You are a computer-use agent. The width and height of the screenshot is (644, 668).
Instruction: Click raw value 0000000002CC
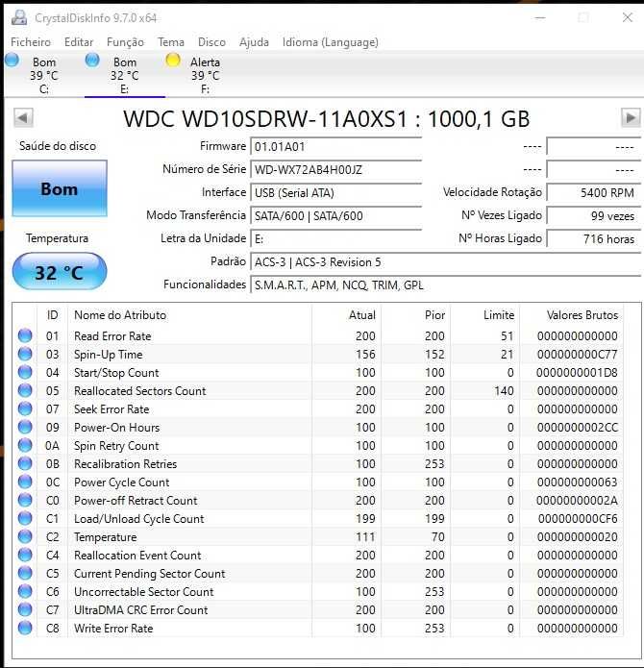tap(577, 428)
